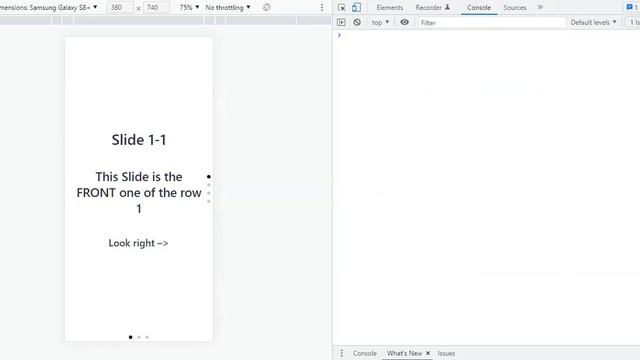Click the console prompt chevron
Image resolution: width=640 pixels, height=360 pixels.
[339, 36]
